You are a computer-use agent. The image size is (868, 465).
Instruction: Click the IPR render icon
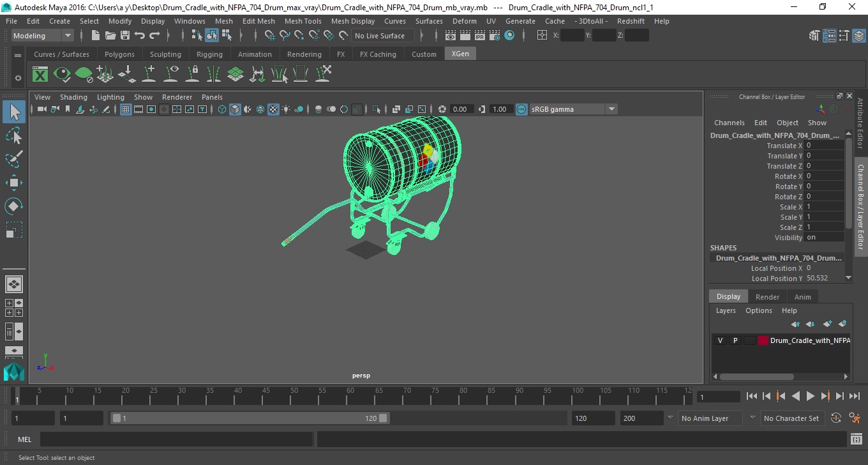pyautogui.click(x=481, y=36)
